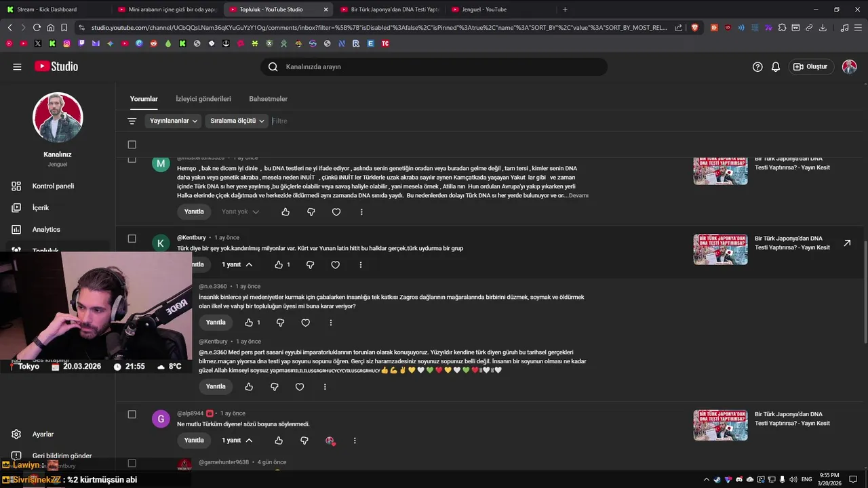Click the Brave Shields lion icon

tap(694, 28)
